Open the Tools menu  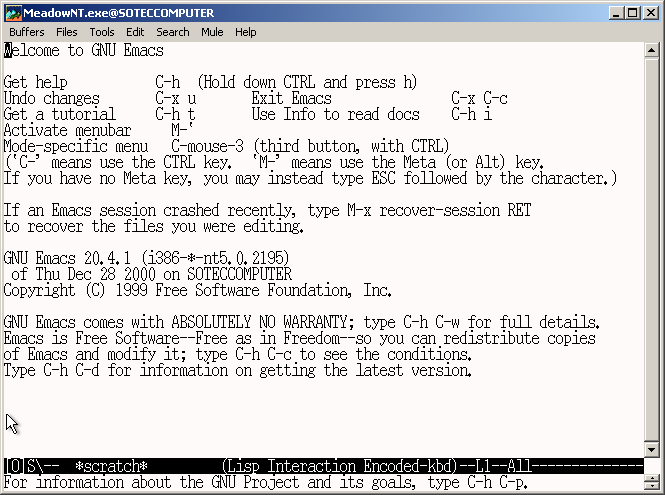(x=102, y=32)
